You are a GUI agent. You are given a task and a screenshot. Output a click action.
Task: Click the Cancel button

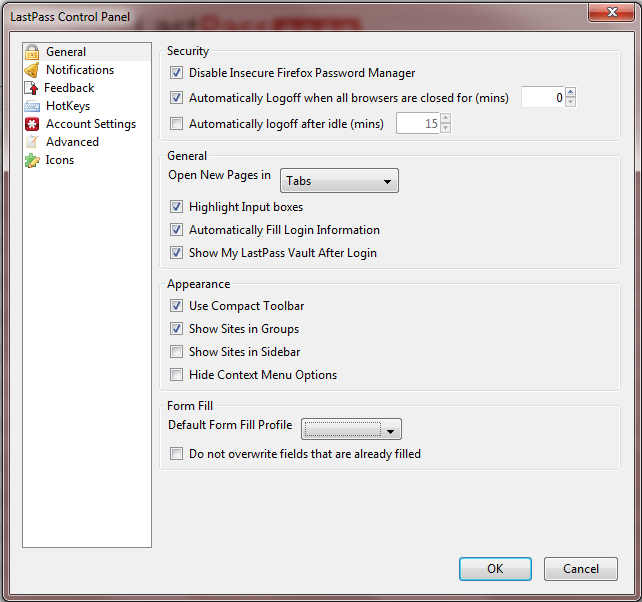pos(580,569)
